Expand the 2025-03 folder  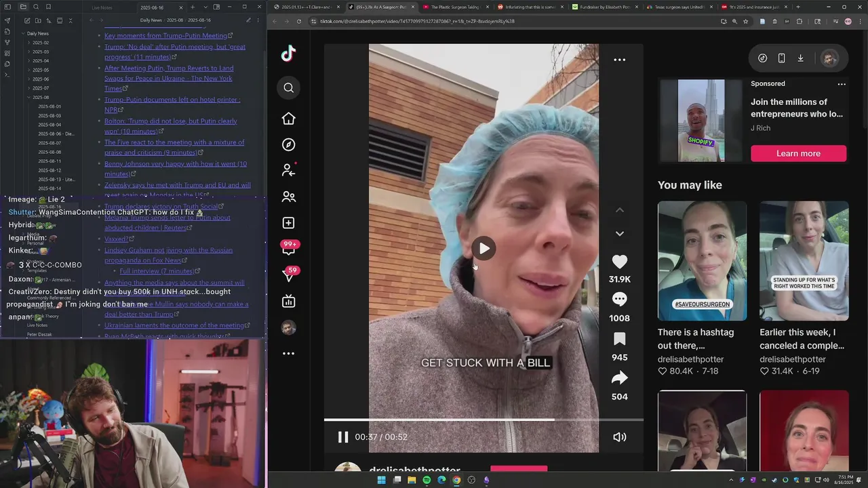pyautogui.click(x=39, y=52)
